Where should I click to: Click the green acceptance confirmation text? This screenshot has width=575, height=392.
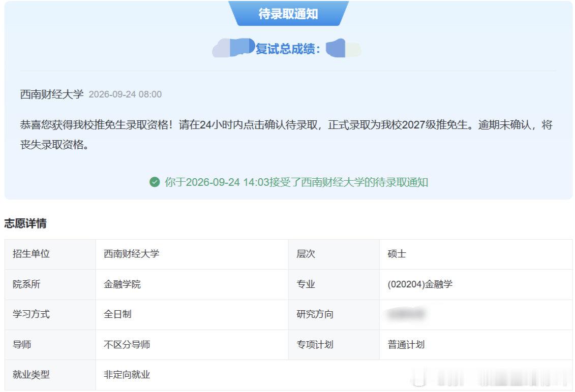296,182
